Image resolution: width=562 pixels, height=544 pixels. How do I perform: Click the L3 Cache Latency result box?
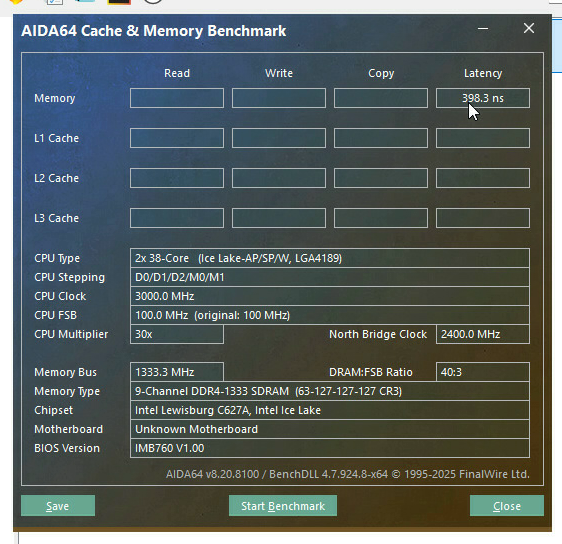(x=483, y=218)
